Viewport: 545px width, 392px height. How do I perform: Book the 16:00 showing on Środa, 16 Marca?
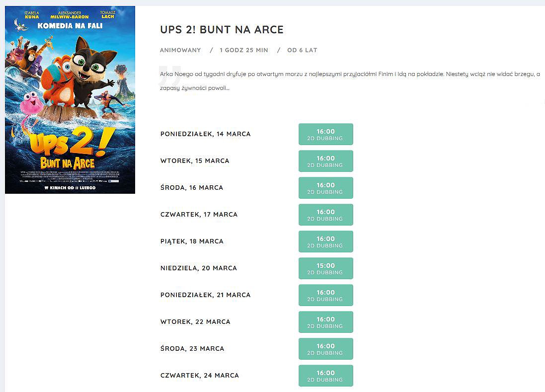[326, 188]
